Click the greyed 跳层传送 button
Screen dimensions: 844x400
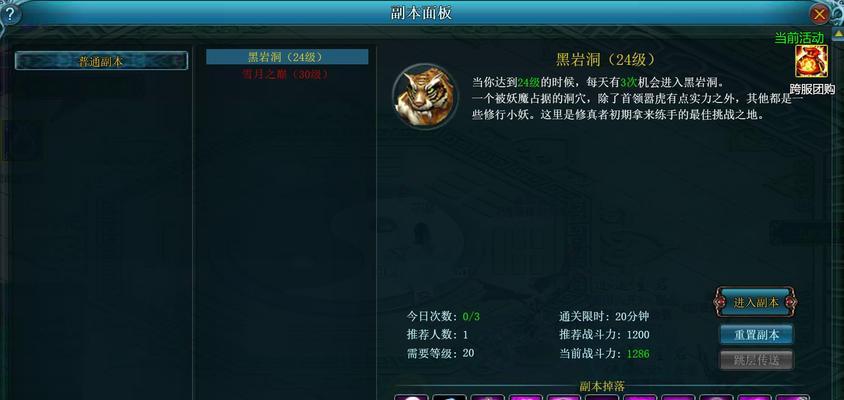[x=756, y=360]
